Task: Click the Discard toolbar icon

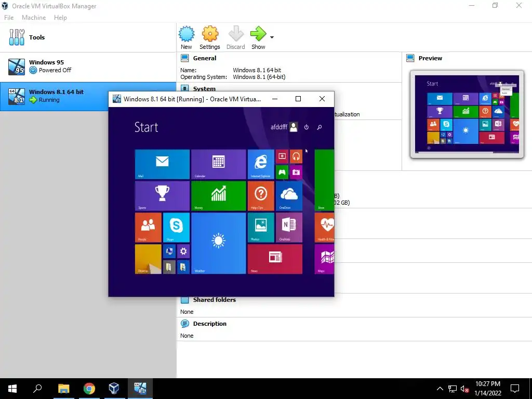Action: pyautogui.click(x=236, y=34)
